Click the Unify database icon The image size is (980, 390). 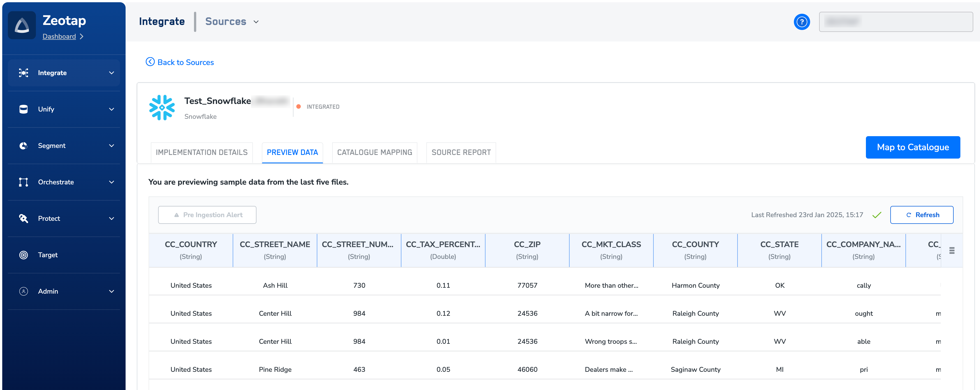pyautogui.click(x=24, y=109)
